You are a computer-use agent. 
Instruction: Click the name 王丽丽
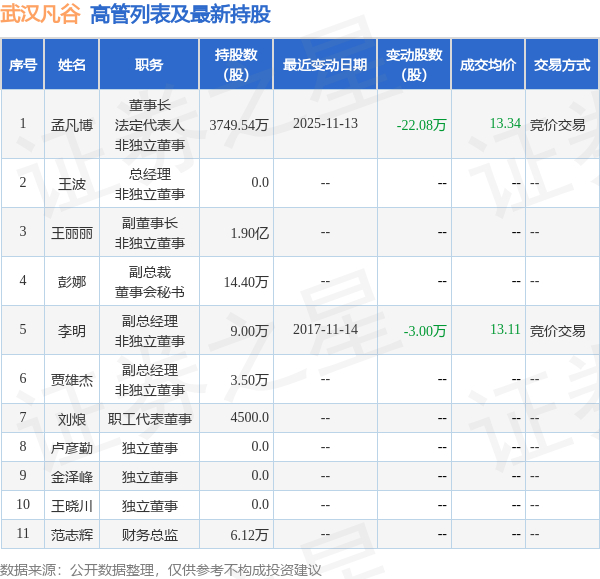pyautogui.click(x=72, y=233)
